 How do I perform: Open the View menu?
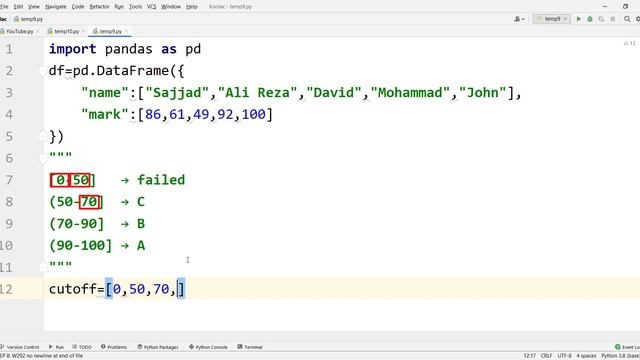click(x=34, y=7)
